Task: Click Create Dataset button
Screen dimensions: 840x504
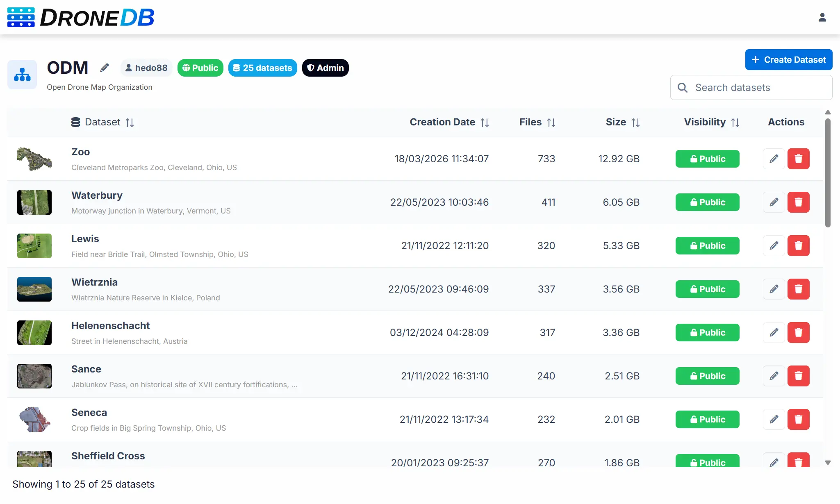Action: click(788, 60)
